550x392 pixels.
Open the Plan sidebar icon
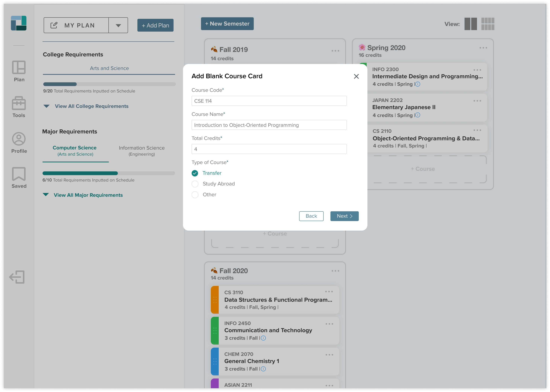(19, 68)
